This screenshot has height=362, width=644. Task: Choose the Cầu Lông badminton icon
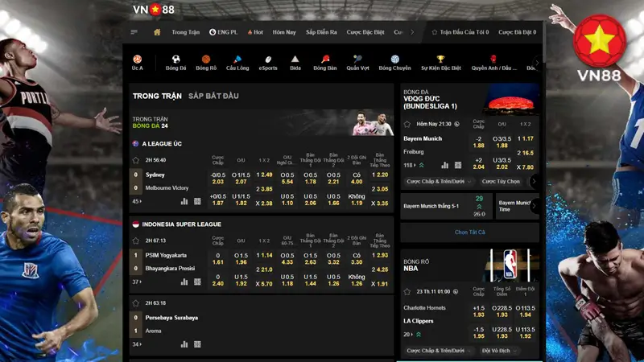pyautogui.click(x=237, y=60)
